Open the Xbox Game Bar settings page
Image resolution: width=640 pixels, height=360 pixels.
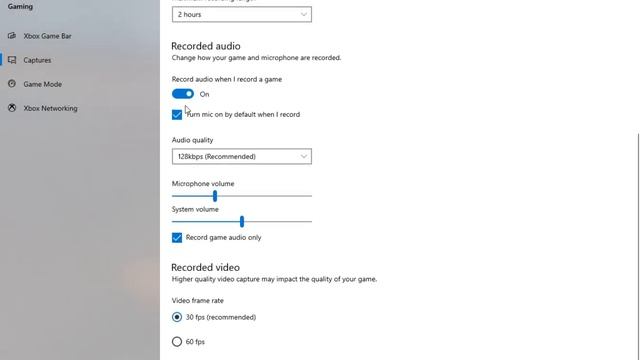click(47, 36)
